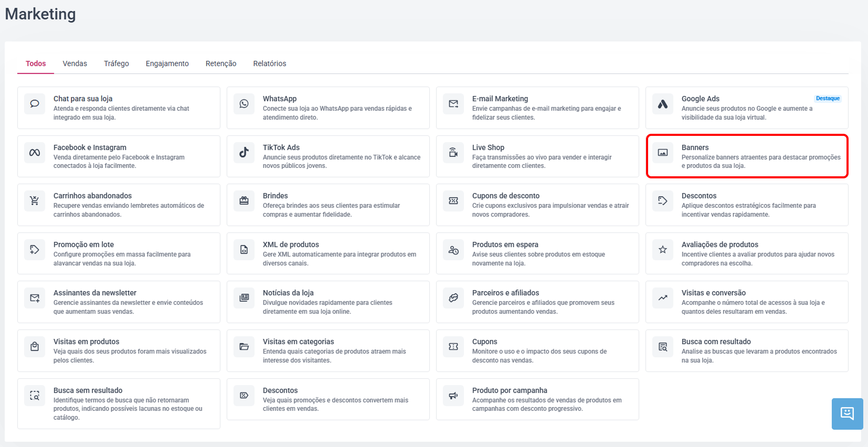Screen dimensions: 868x447
Task: Click the chat bubble icon for Chat para sua loja
Action: [35, 104]
